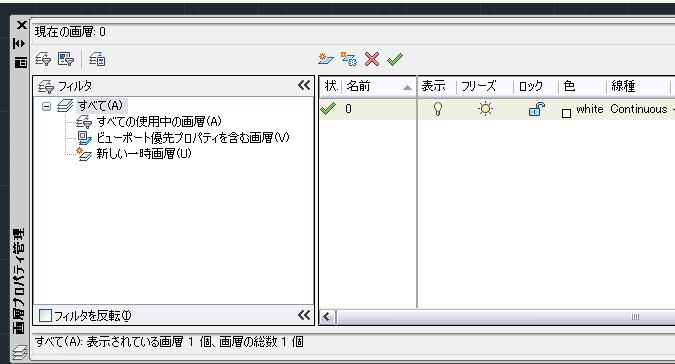The height and width of the screenshot is (364, 675).
Task: Click the 画層プロパティ管理 vertical title
Action: tap(19, 281)
